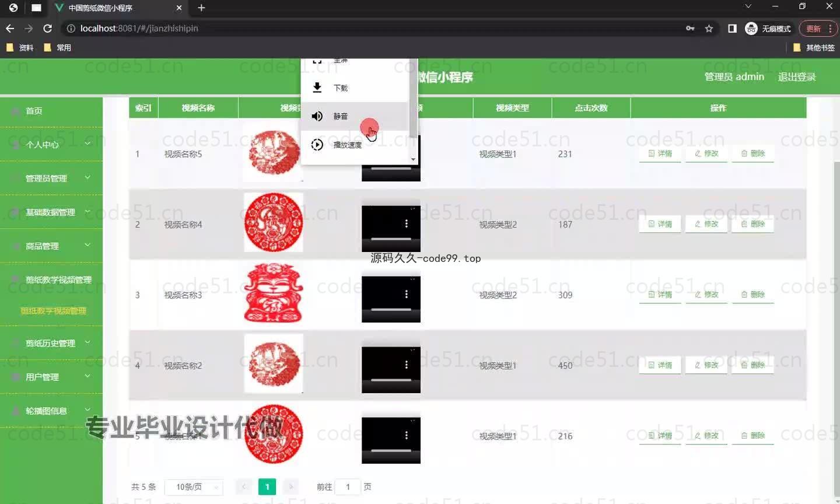The height and width of the screenshot is (504, 840).
Task: Reload the page with the refresh icon
Action: pos(48,28)
